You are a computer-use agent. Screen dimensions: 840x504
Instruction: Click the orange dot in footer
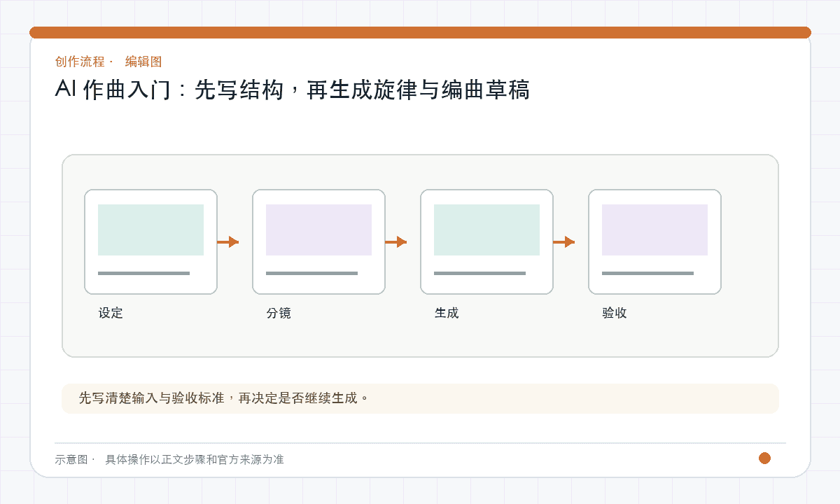[764, 458]
